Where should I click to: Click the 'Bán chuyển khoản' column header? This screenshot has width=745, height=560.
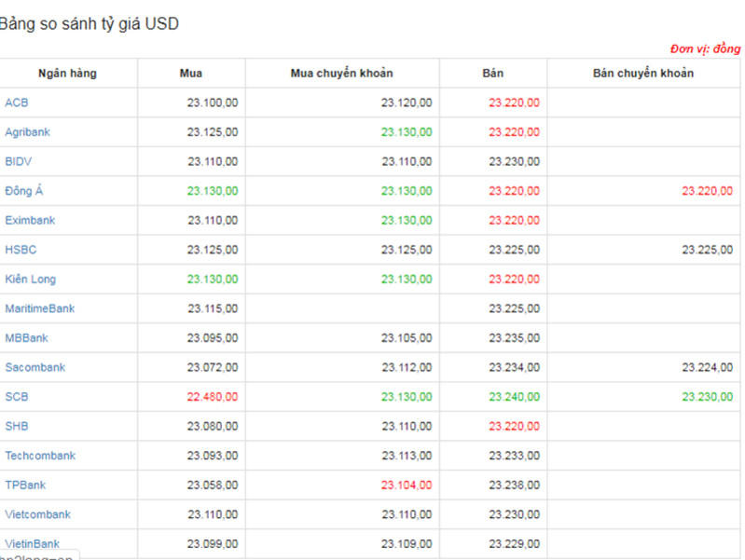coord(642,74)
